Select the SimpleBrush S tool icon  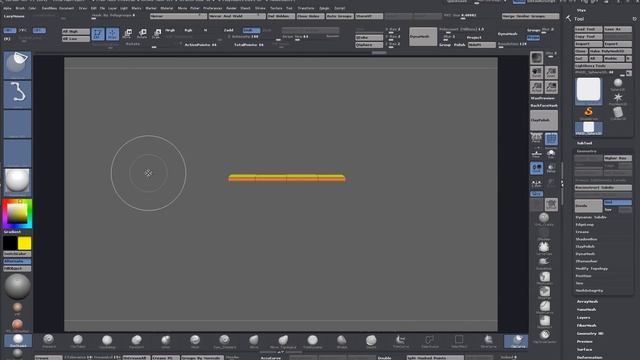[x=588, y=113]
